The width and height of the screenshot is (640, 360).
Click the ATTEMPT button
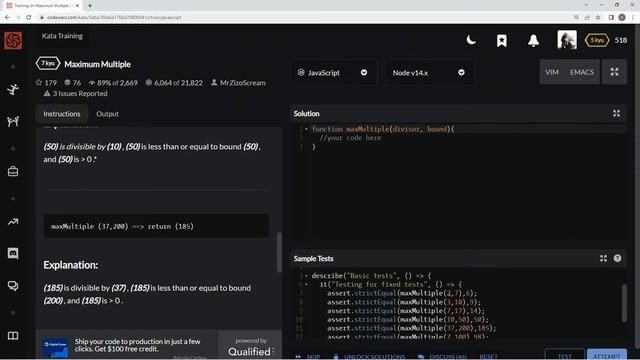click(607, 355)
